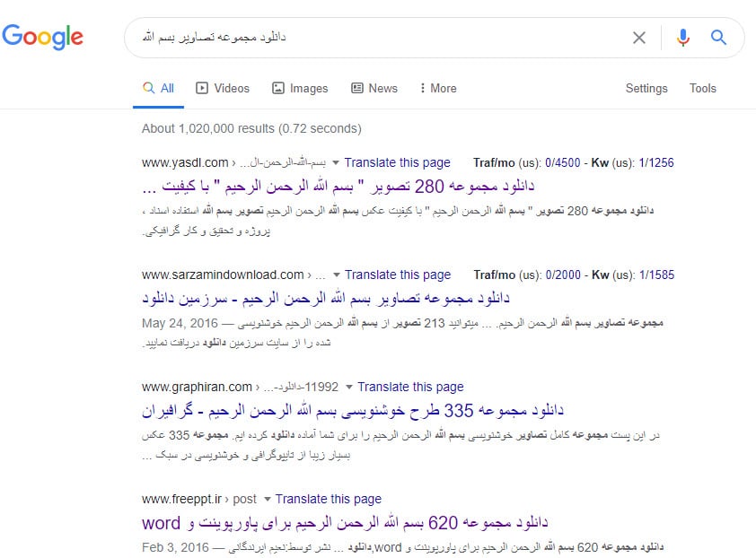The height and width of the screenshot is (558, 756).
Task: Clear the search box with X icon
Action: (x=639, y=38)
